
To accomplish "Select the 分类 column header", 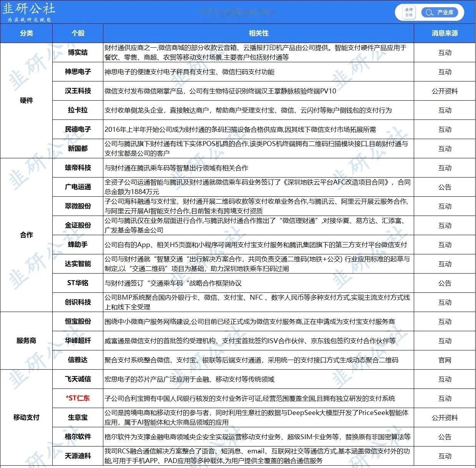I will (26, 33).
